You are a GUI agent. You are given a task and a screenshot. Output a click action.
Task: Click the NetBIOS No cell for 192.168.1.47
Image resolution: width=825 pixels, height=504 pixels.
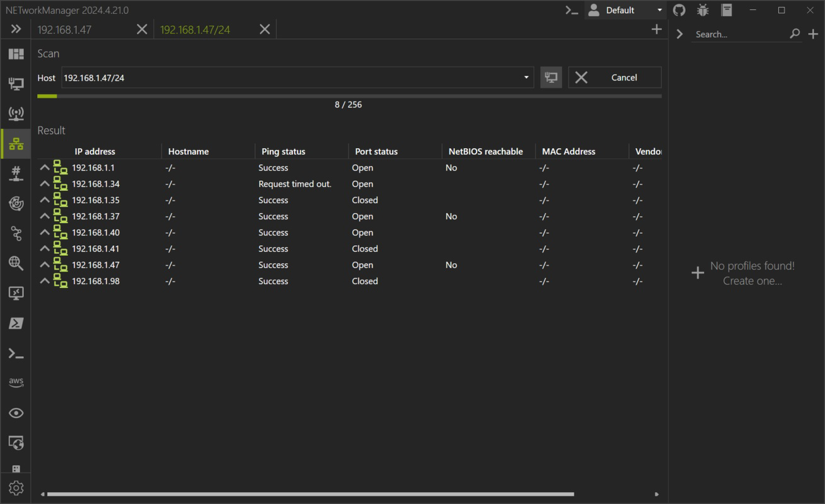coord(451,265)
